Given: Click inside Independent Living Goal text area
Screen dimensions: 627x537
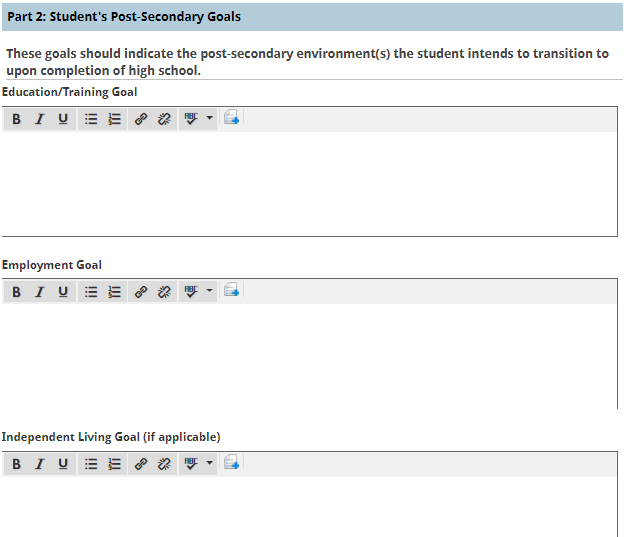Looking at the screenshot, I should pos(310,507).
